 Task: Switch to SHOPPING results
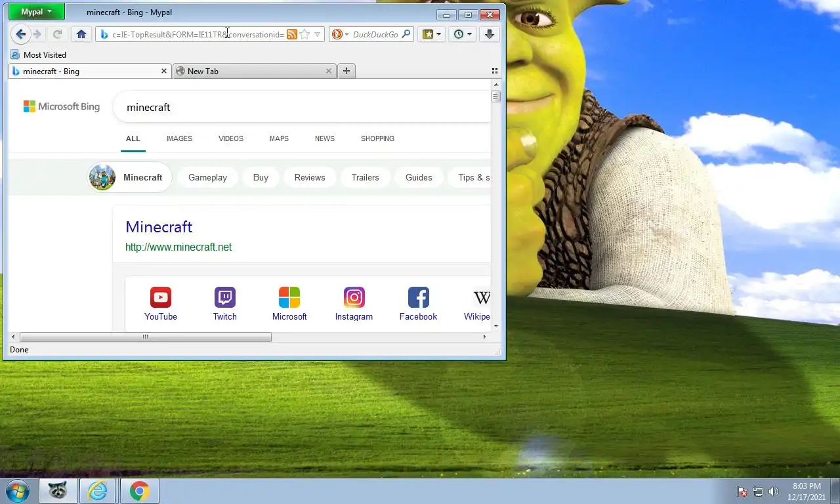click(x=377, y=138)
